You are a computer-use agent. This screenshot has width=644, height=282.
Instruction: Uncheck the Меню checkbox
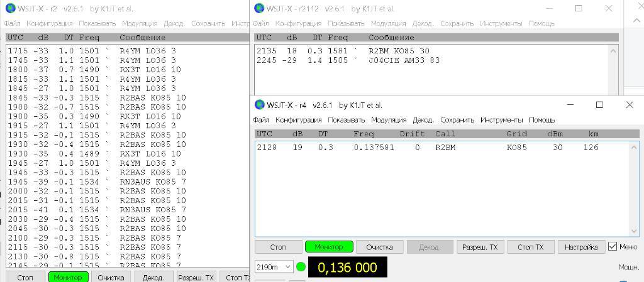pyautogui.click(x=613, y=247)
